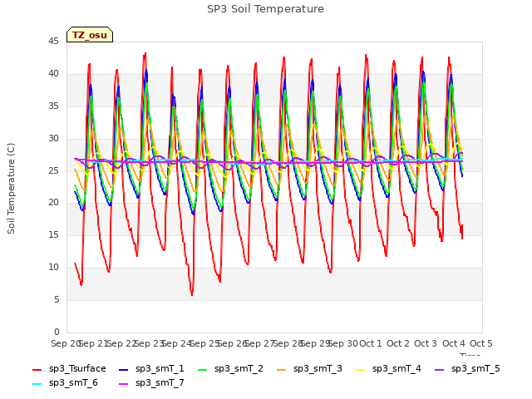Click the orange sp3_smT_3 legend swatch
The height and width of the screenshot is (399, 532).
pyautogui.click(x=282, y=370)
